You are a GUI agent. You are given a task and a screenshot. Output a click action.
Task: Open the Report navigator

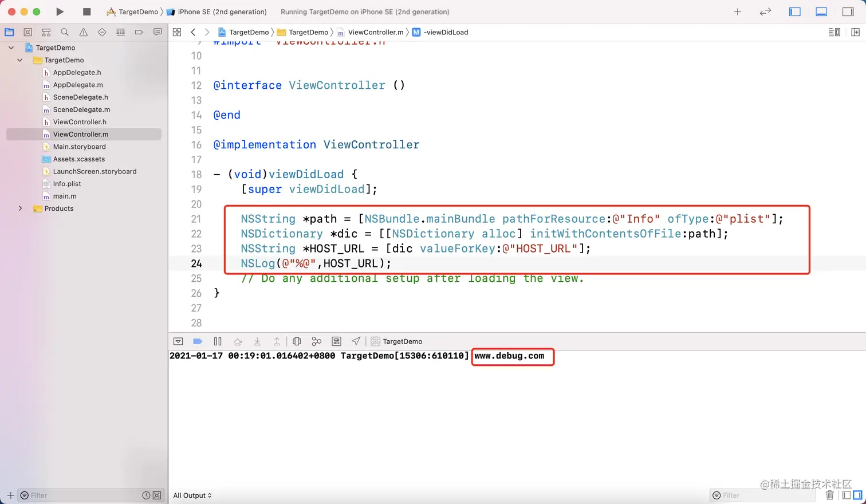[158, 32]
